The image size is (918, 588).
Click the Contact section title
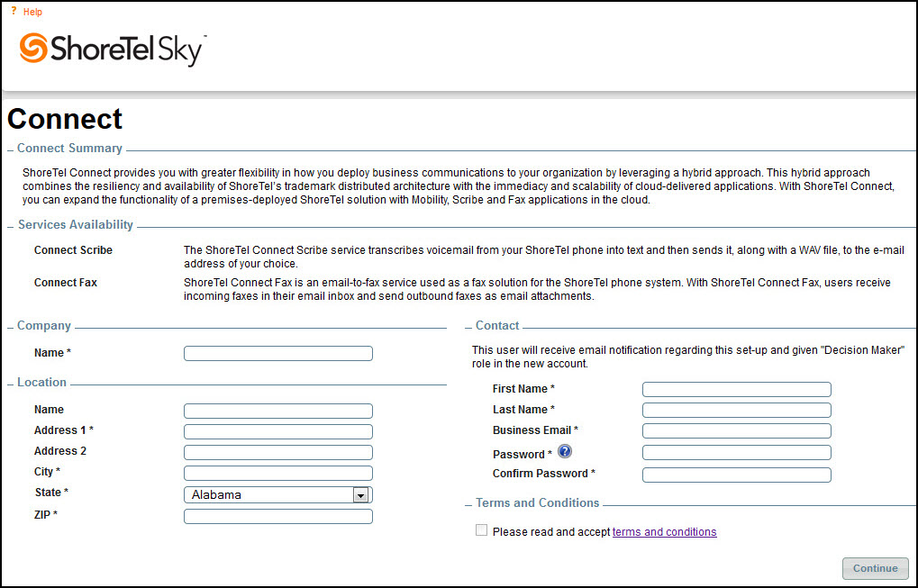click(497, 326)
